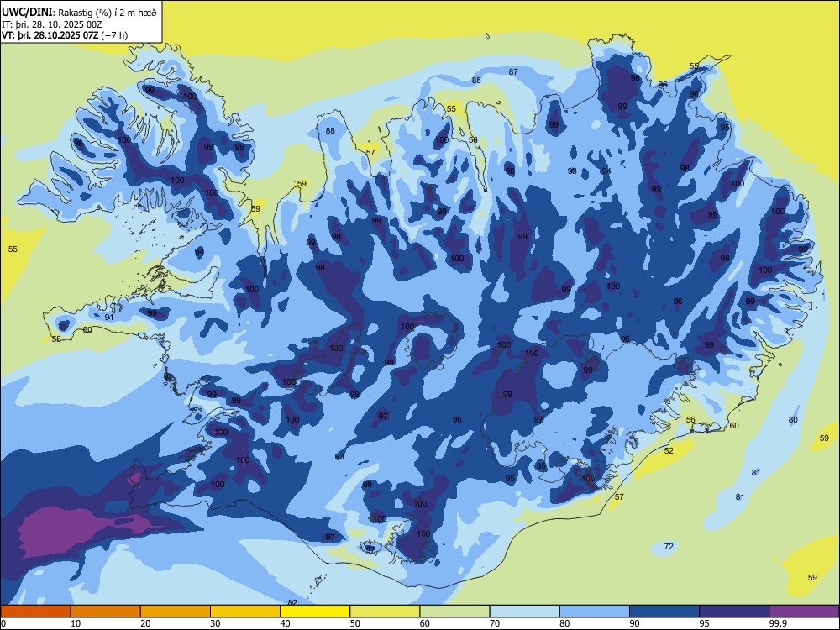
Task: Click the '72' humidity value offshore
Action: tap(669, 547)
